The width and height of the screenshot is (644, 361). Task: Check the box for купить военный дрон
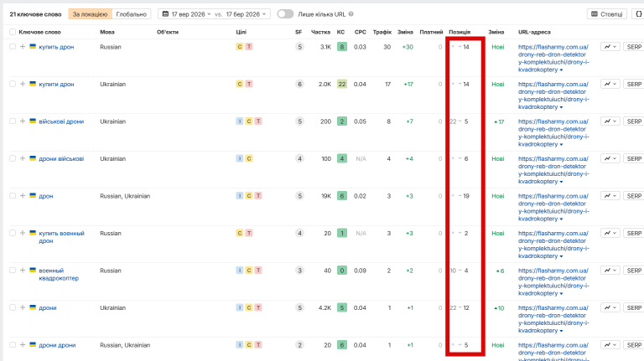click(13, 233)
